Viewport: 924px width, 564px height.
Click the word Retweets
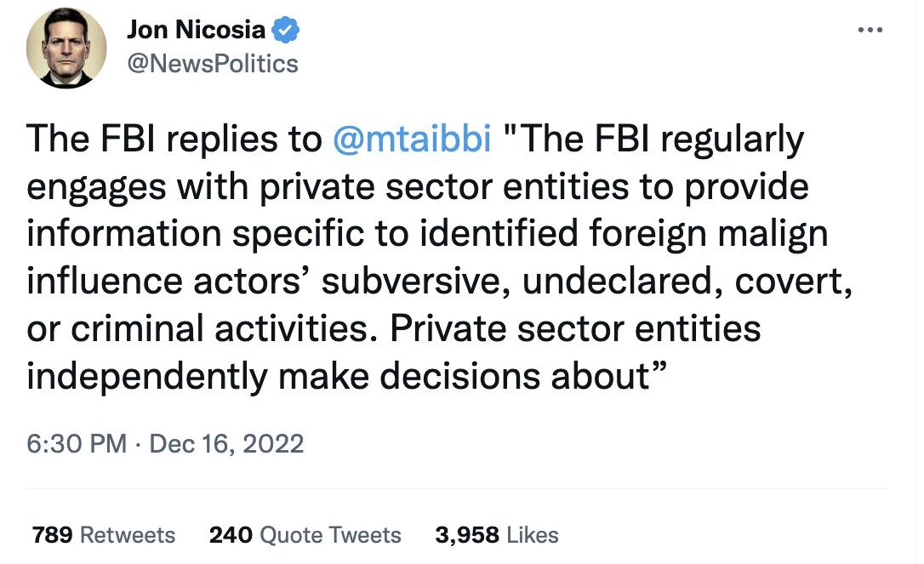128,535
